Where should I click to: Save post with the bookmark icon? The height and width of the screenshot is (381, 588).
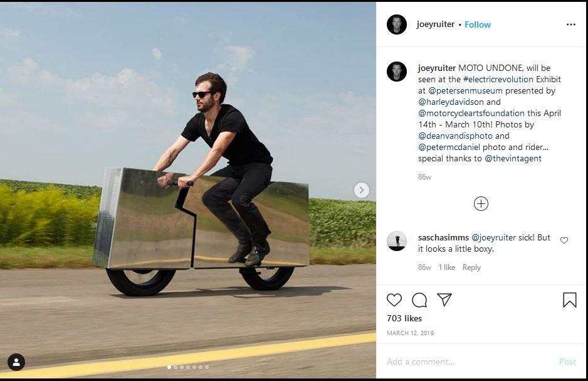pos(570,300)
